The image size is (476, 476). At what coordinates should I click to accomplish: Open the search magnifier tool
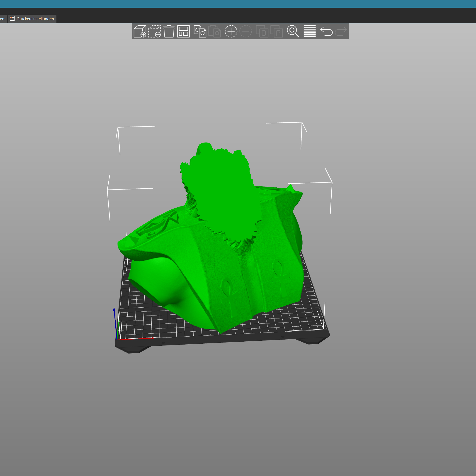293,31
